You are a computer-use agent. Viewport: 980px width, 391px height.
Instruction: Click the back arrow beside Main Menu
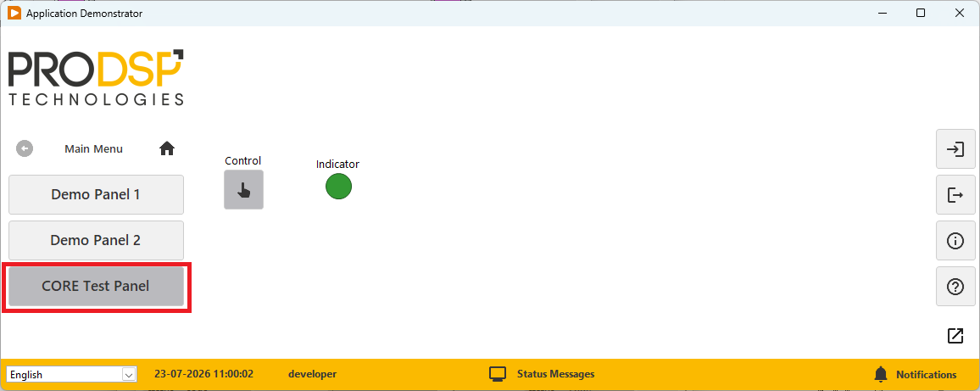tap(25, 149)
